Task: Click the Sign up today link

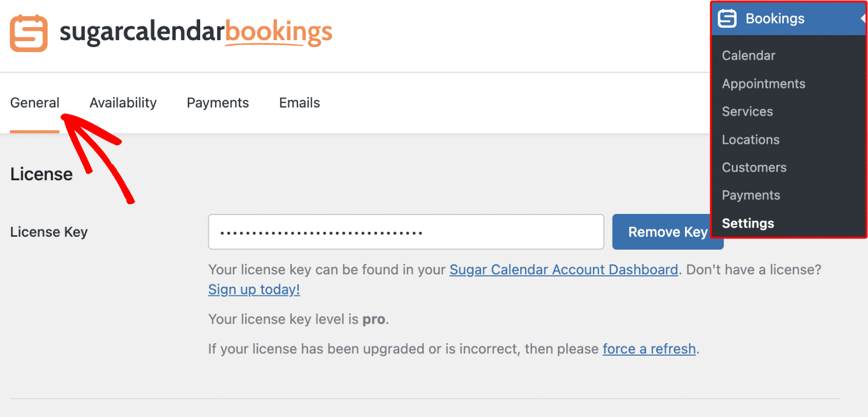Action: pos(253,289)
